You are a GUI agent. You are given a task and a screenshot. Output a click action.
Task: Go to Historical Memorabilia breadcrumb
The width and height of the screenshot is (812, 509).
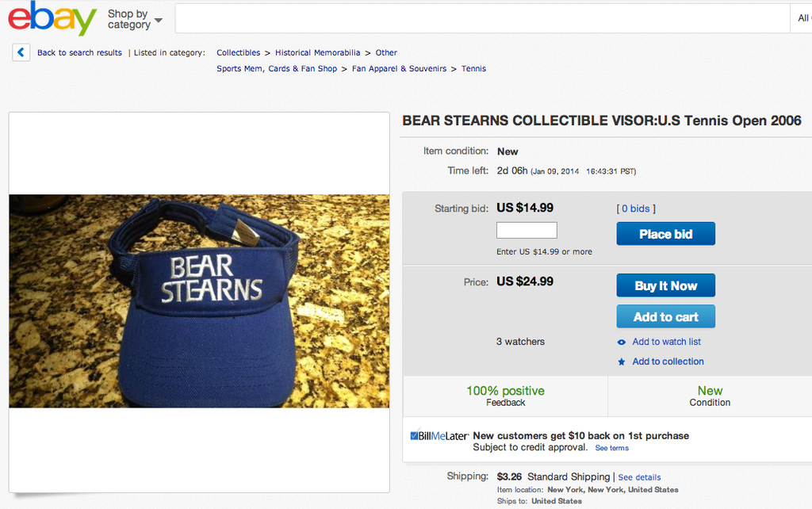[317, 53]
